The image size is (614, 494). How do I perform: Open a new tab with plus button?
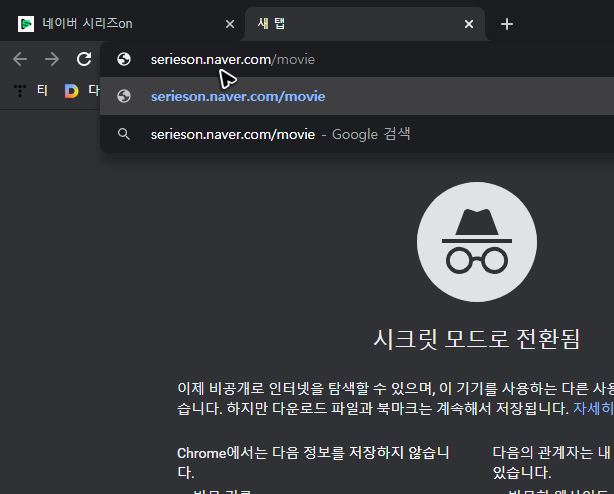[507, 24]
